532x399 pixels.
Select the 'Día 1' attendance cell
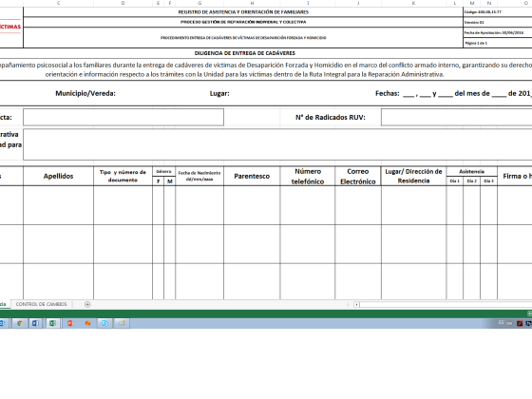(x=455, y=181)
